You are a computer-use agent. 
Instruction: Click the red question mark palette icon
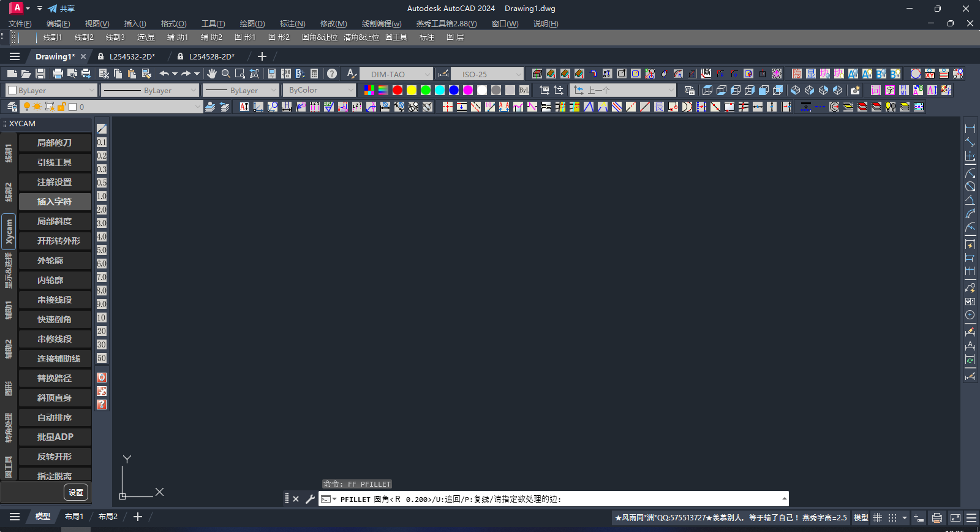coord(102,405)
